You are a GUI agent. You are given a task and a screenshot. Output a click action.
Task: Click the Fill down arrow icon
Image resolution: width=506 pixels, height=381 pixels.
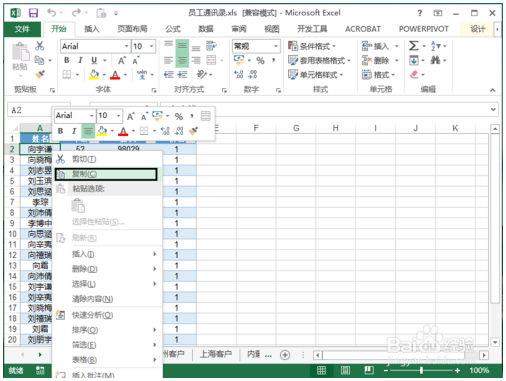point(414,60)
